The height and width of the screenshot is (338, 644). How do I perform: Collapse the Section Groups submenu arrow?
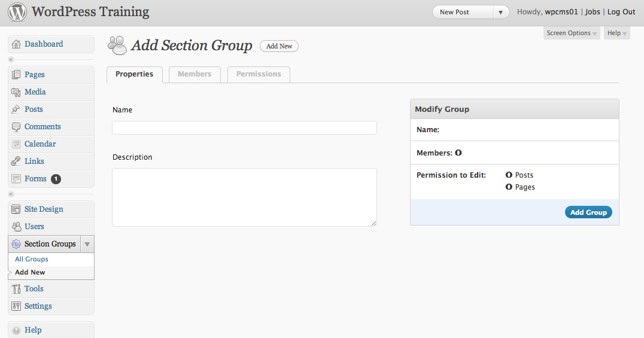pos(87,244)
